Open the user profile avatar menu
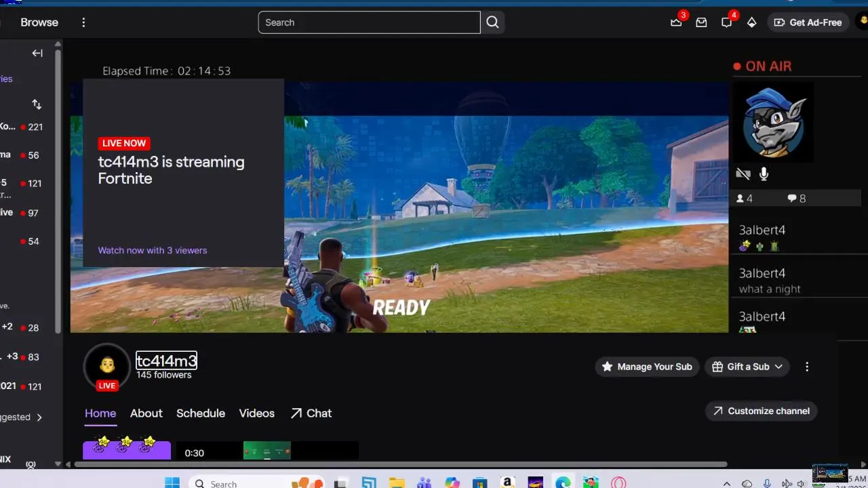 coord(863,22)
